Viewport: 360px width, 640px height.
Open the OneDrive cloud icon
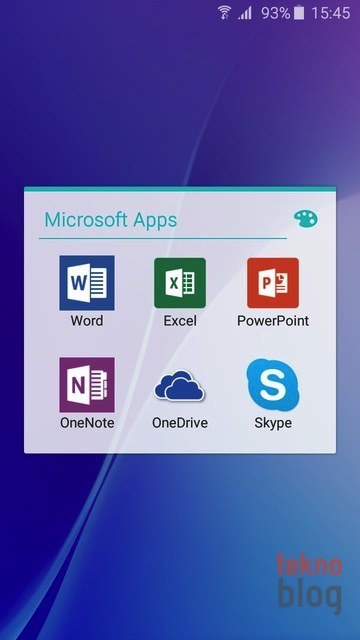tap(180, 385)
